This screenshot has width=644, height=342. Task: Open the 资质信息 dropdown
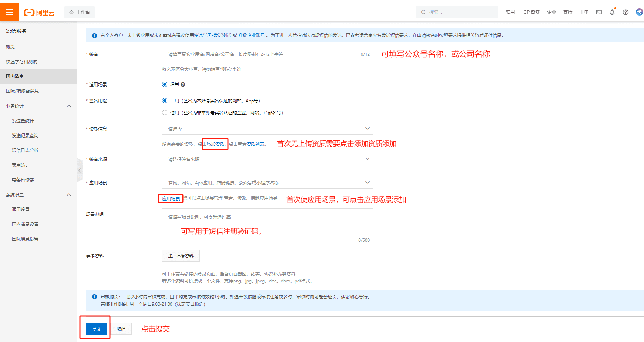point(267,129)
